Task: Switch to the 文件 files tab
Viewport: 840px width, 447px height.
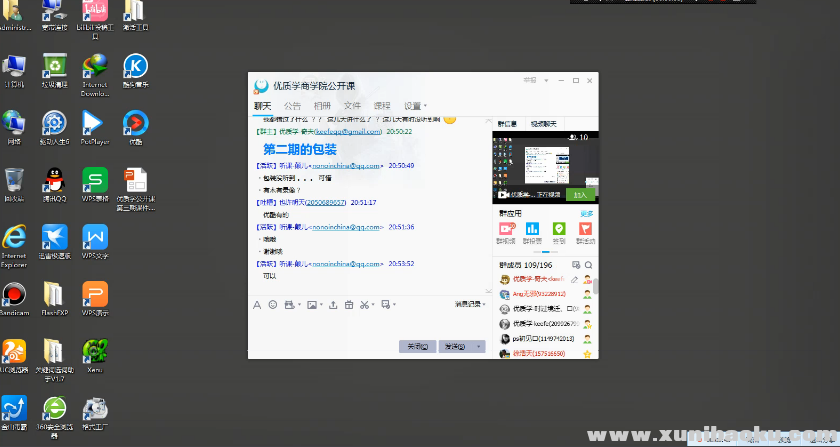Action: pos(352,105)
